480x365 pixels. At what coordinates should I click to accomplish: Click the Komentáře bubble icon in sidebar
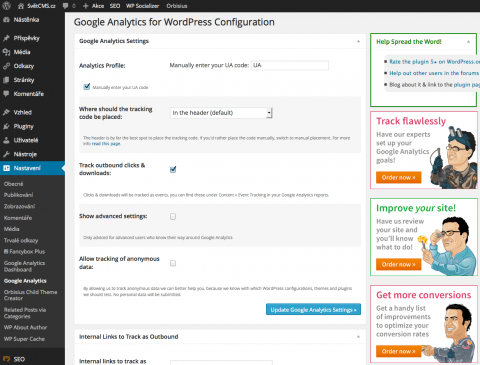coord(6,94)
